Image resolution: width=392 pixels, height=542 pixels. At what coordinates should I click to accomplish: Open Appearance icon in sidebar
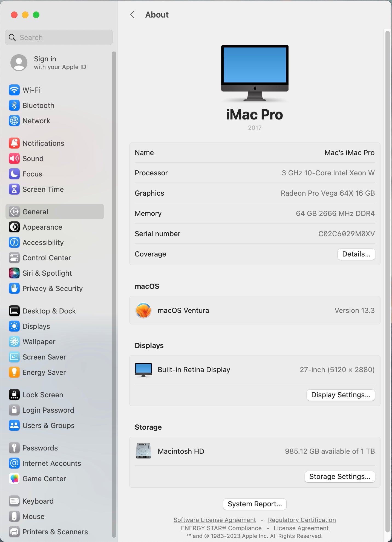(x=14, y=227)
